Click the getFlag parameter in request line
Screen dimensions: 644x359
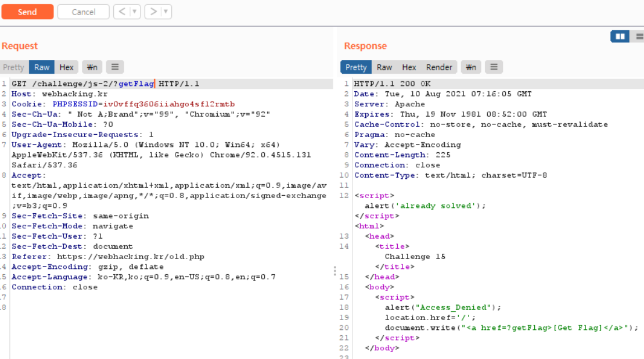[136, 84]
